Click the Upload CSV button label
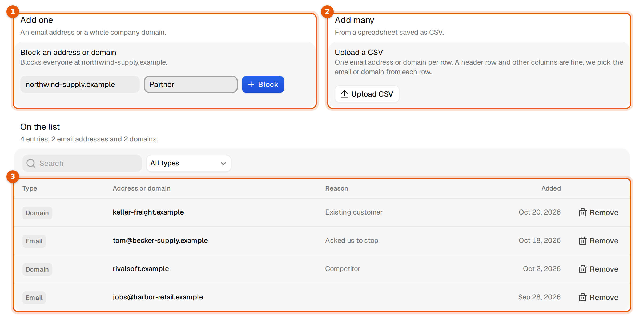Image resolution: width=644 pixels, height=325 pixels. [x=372, y=94]
